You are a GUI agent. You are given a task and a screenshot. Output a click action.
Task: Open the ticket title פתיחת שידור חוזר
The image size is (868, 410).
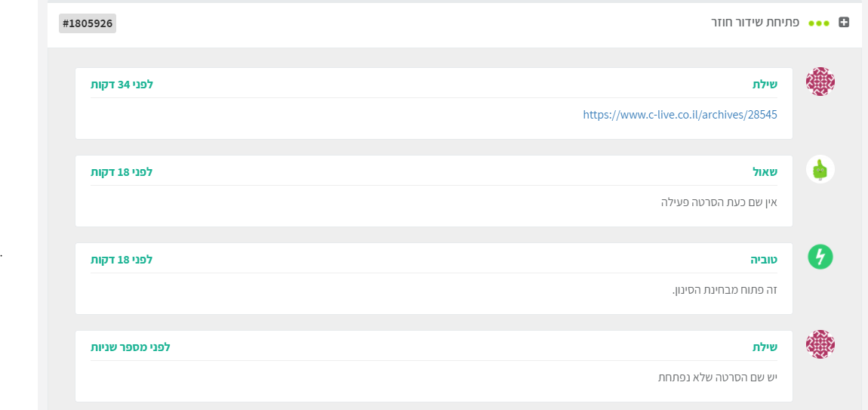[x=755, y=23]
